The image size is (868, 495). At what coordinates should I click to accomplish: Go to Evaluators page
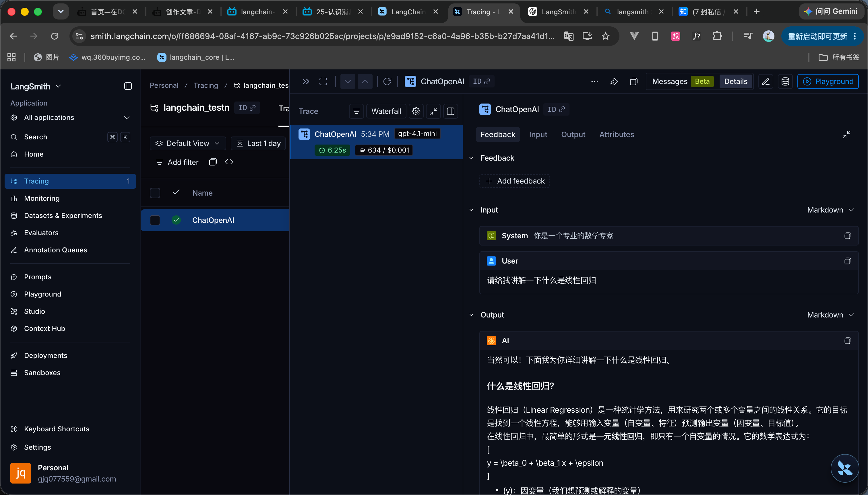[70, 233]
